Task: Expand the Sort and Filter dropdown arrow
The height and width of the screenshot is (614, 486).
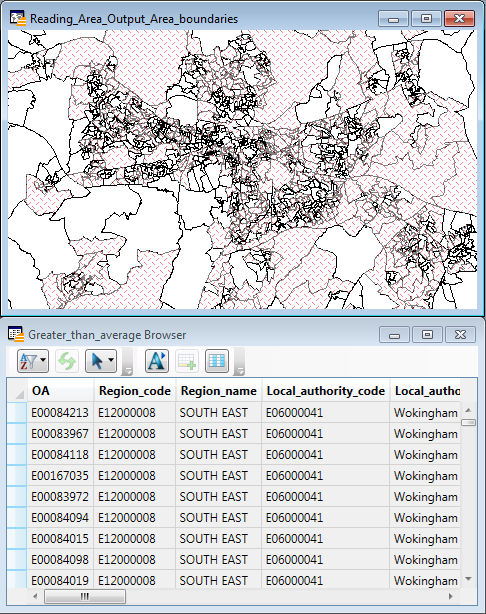Action: 43,361
